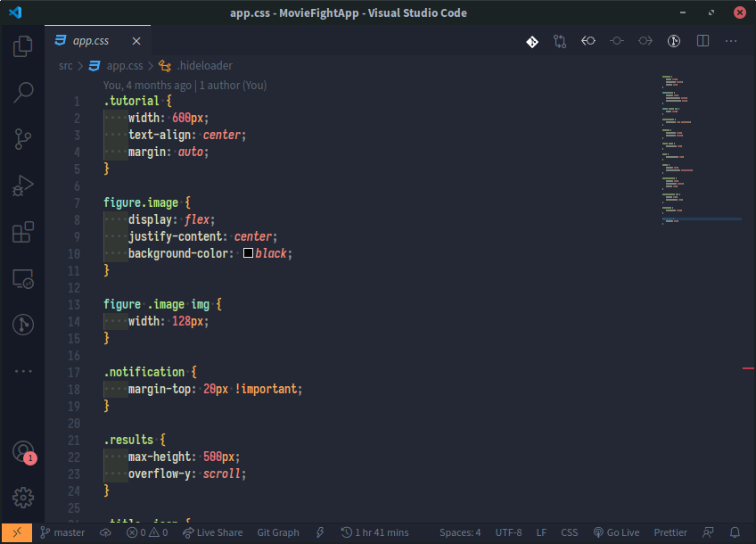Toggle the Prettier formatter status item
The width and height of the screenshot is (756, 544).
[670, 532]
